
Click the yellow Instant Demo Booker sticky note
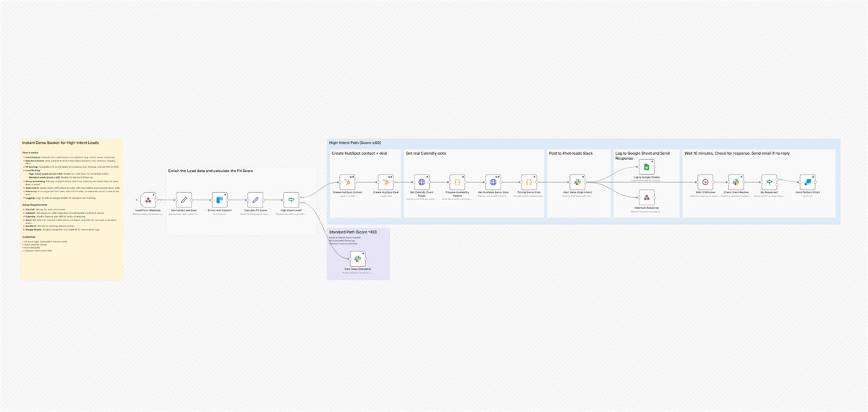click(x=71, y=209)
